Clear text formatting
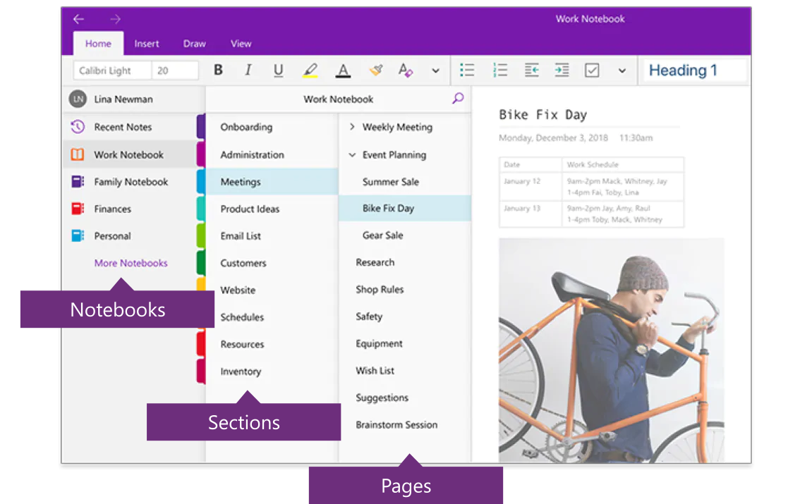The image size is (812, 504). (406, 70)
